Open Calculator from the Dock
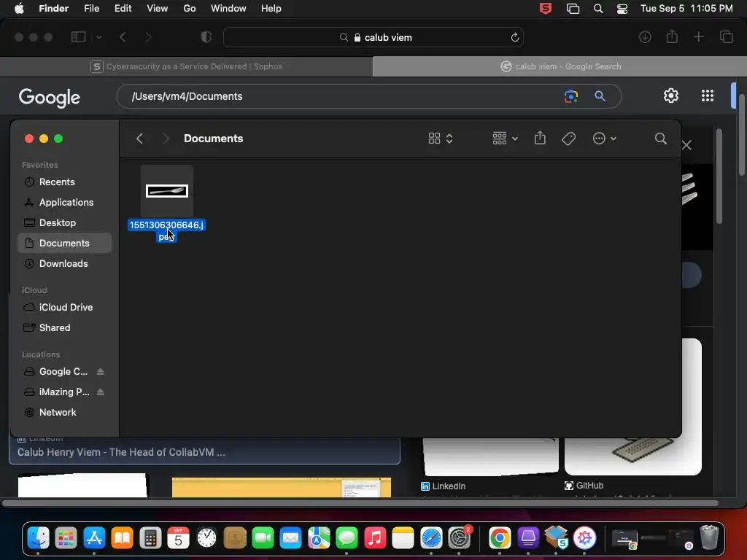Viewport: 747px width, 560px height. (x=150, y=539)
